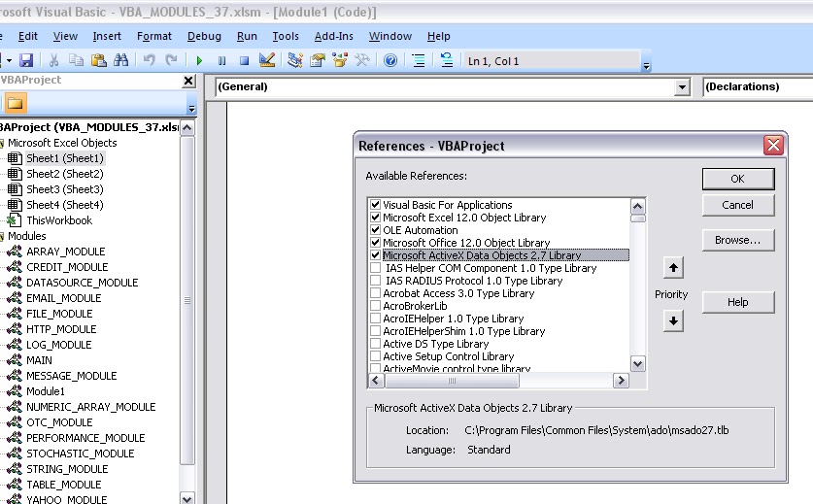This screenshot has height=504, width=813.
Task: Click the Copy icon in toolbar
Action: pos(76,60)
